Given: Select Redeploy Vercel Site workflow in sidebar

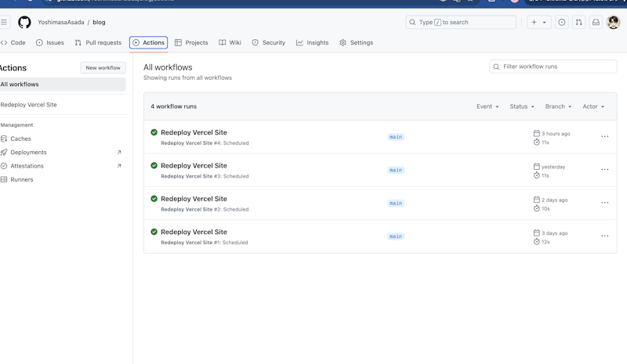Looking at the screenshot, I should pos(29,105).
